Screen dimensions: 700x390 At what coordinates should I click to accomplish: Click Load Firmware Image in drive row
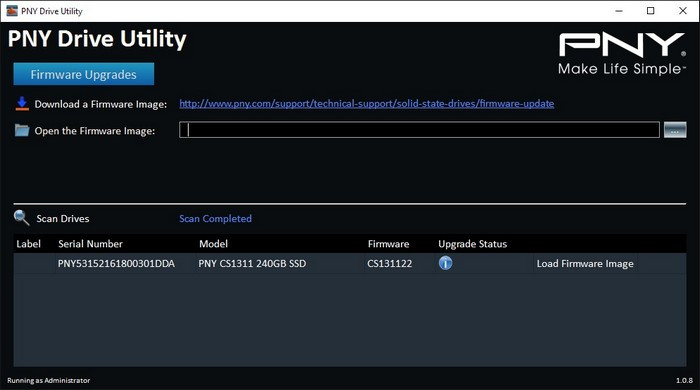(585, 264)
